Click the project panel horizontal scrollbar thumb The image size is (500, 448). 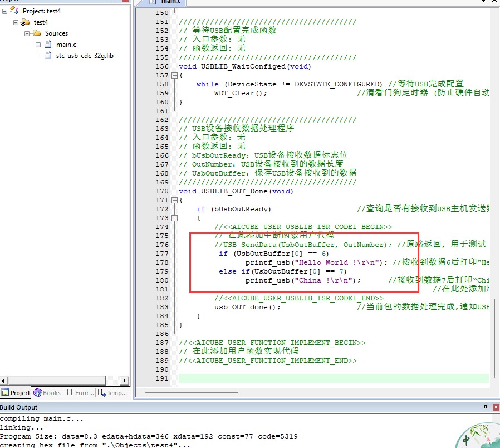coord(56,381)
